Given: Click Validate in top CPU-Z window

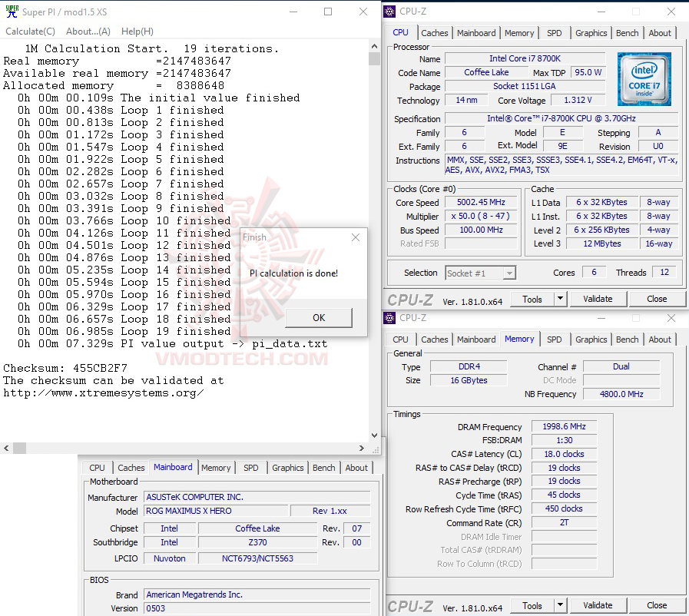Looking at the screenshot, I should 598,300.
